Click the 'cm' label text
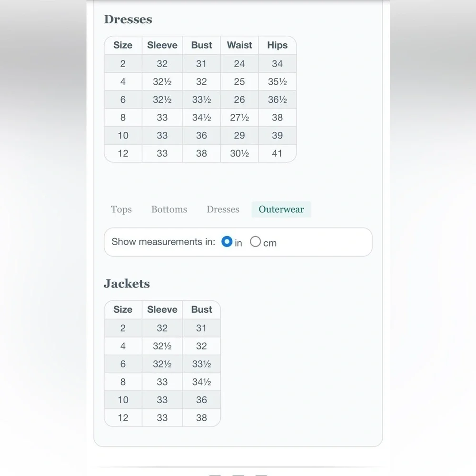 point(270,243)
